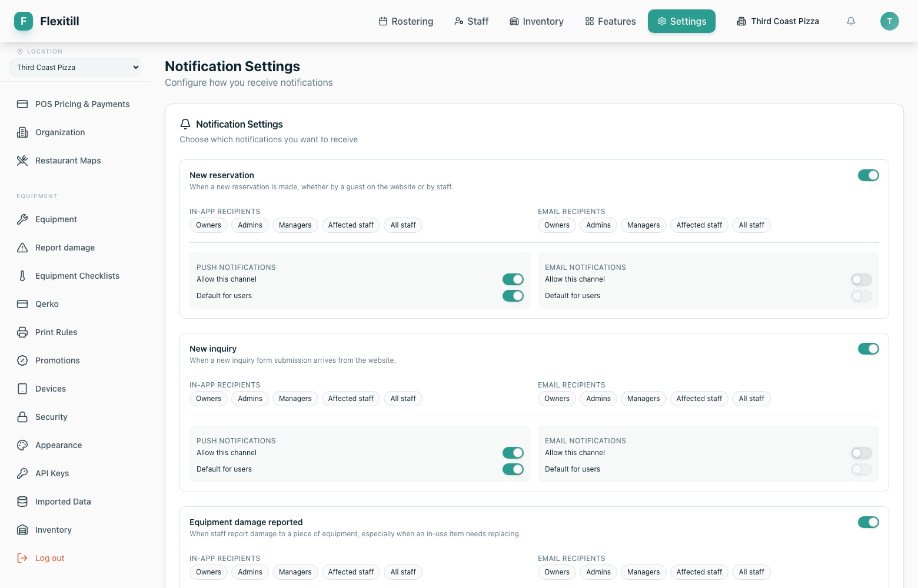Click the Report damage warning triangle icon

pos(22,248)
